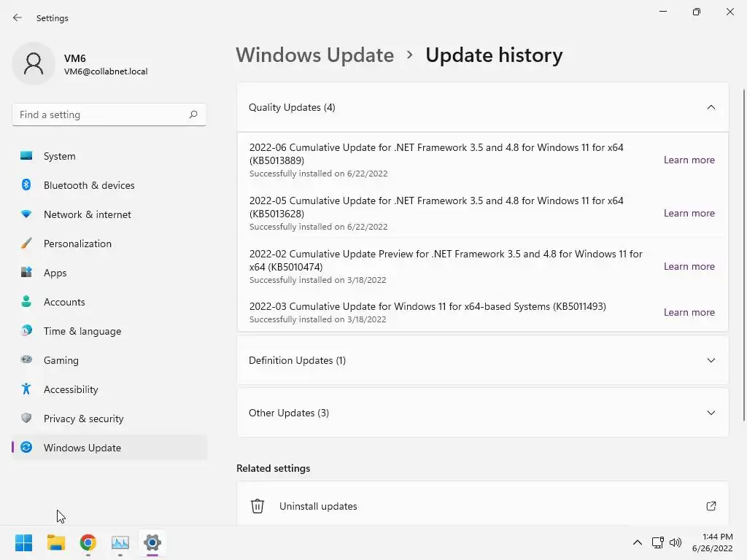Select Privacy & security
Viewport: 747px width, 560px height.
(x=109, y=418)
